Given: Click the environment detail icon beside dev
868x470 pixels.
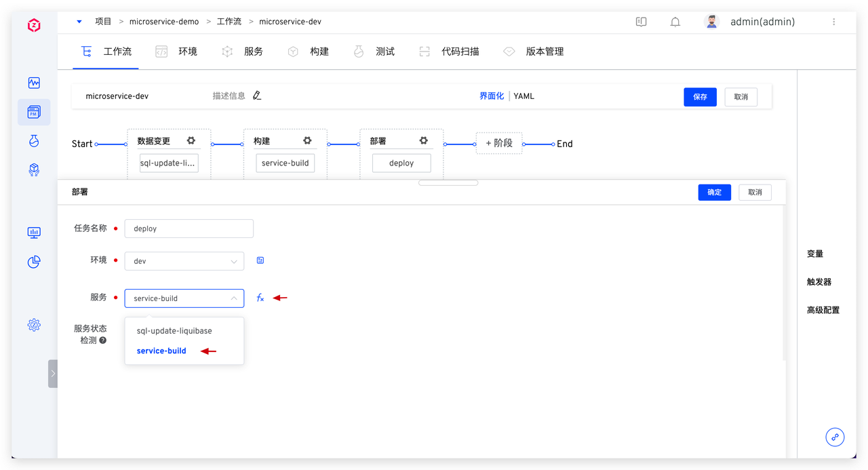Looking at the screenshot, I should point(260,260).
